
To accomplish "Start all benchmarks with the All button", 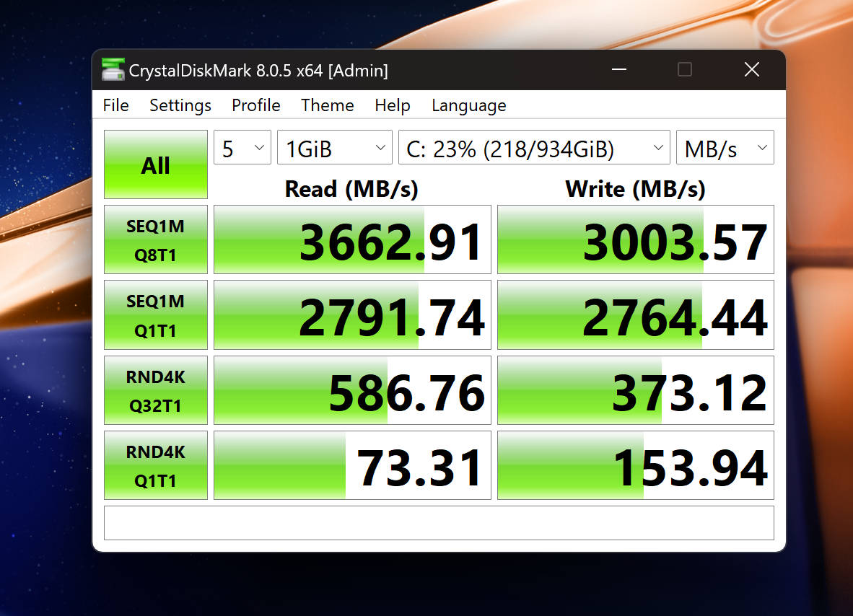I will pos(156,164).
